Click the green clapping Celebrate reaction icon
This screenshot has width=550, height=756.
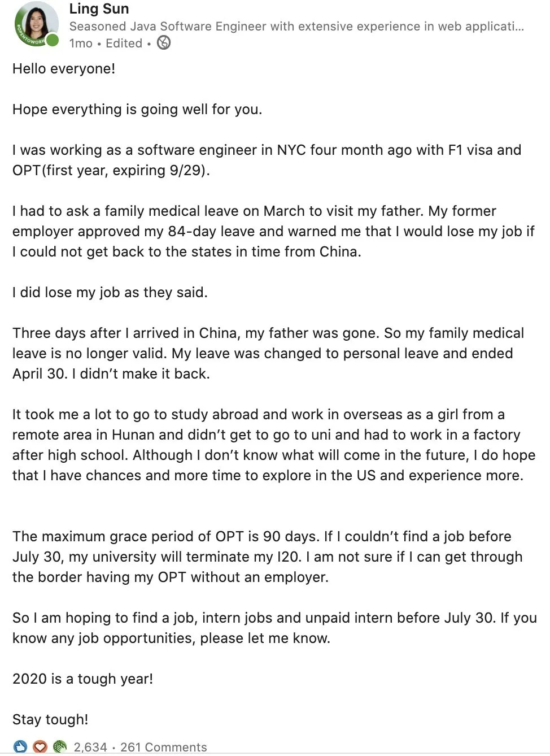pyautogui.click(x=60, y=747)
